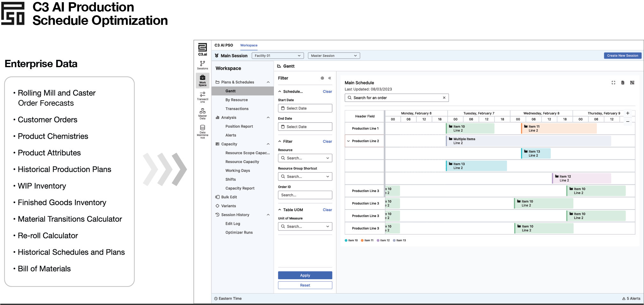Screen dimensions: 644x305
Task: Open the Work Space sidebar icon
Action: pyautogui.click(x=202, y=81)
